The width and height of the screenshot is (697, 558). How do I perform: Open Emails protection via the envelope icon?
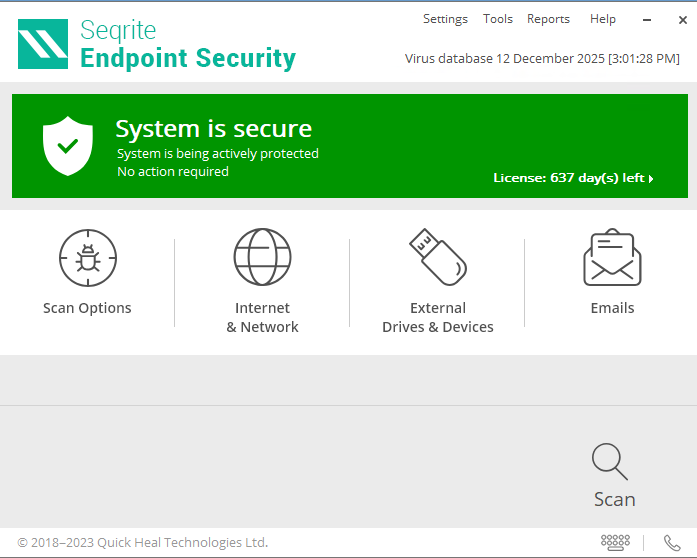point(612,258)
